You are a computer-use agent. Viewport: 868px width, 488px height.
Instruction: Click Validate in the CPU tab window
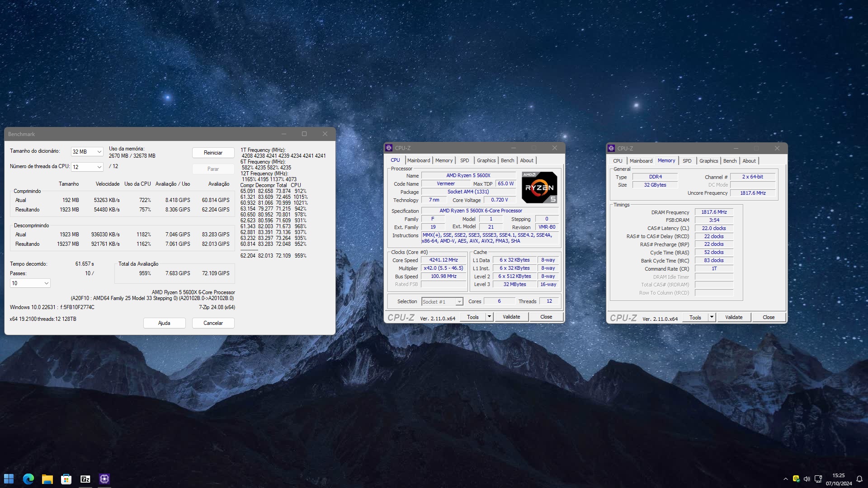tap(511, 317)
